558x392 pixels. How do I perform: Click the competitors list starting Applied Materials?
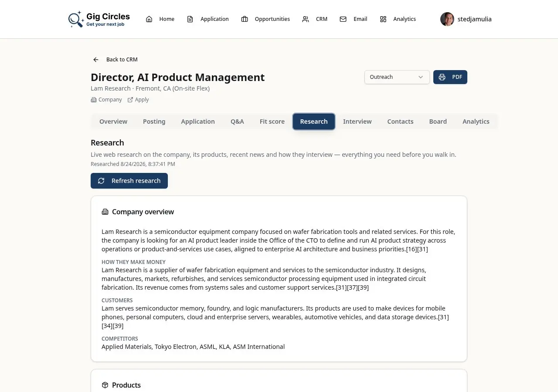click(x=193, y=347)
